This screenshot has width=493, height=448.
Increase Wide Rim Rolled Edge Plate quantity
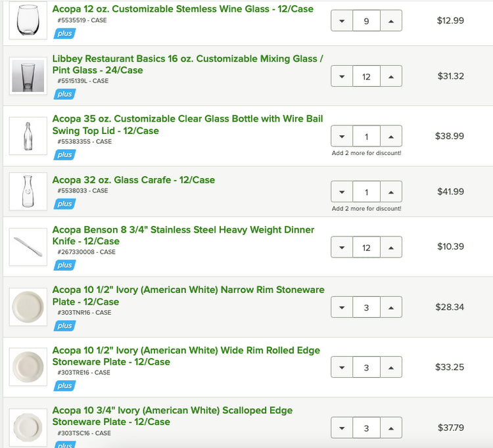click(x=391, y=368)
